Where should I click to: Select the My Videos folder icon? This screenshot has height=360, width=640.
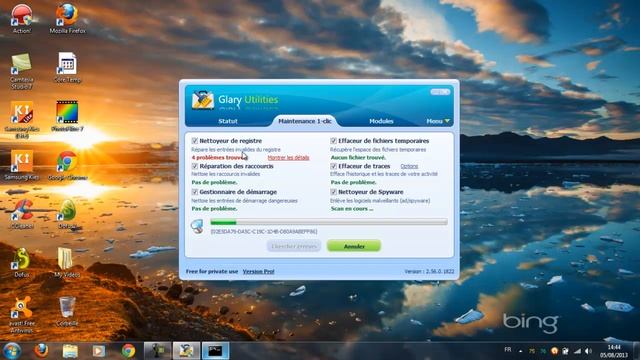click(x=67, y=262)
